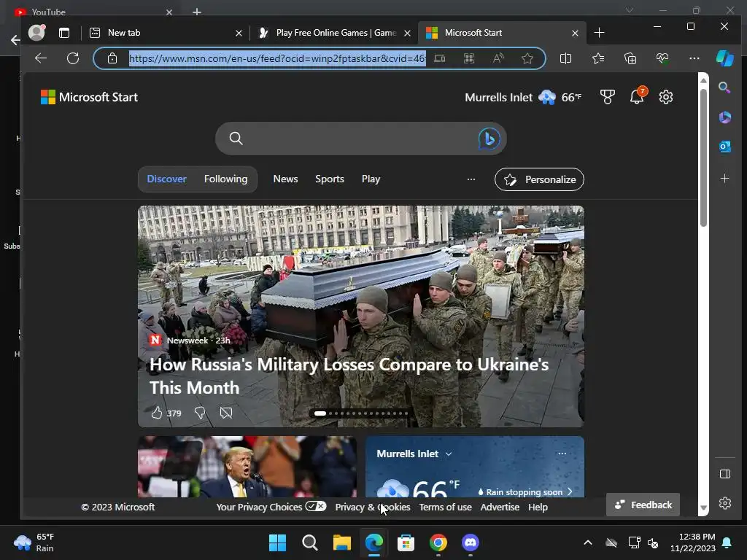This screenshot has width=747, height=560.
Task: Open the Terms of use link
Action: point(446,507)
